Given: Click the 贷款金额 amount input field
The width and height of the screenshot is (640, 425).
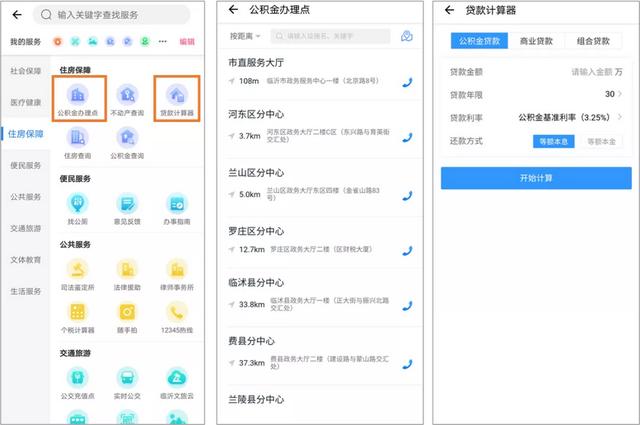Looking at the screenshot, I should [x=590, y=72].
